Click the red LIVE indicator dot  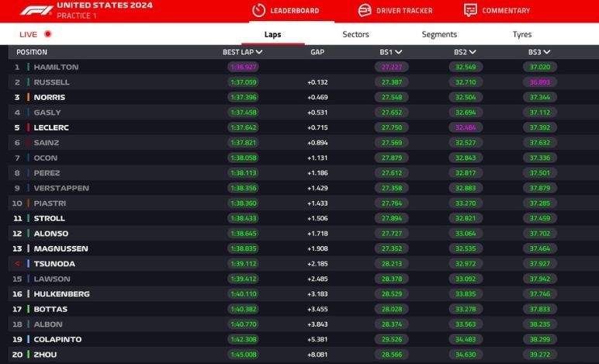[47, 34]
